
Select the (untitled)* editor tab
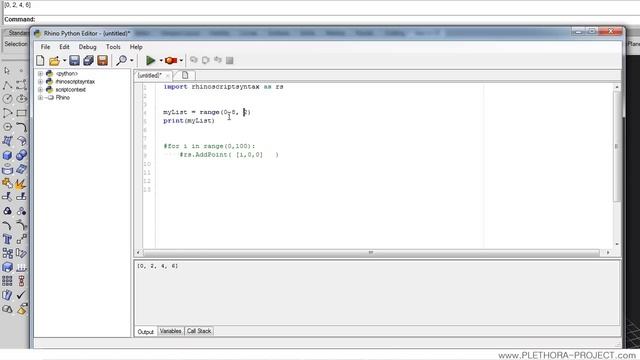point(149,76)
